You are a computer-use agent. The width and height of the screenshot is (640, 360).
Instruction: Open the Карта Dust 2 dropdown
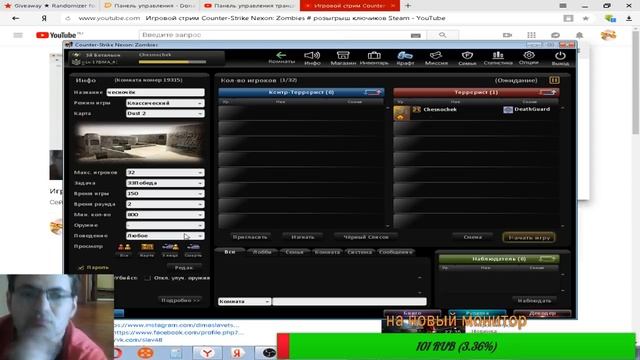[x=165, y=113]
